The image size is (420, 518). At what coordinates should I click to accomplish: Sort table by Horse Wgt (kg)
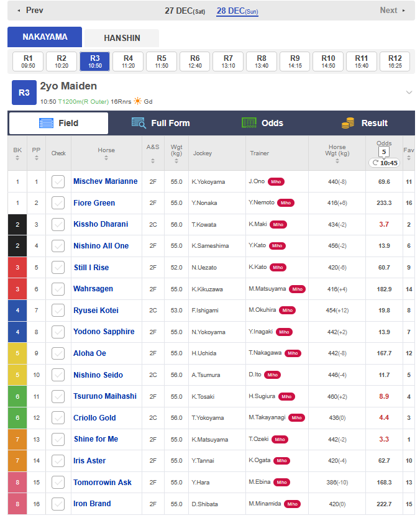(337, 161)
